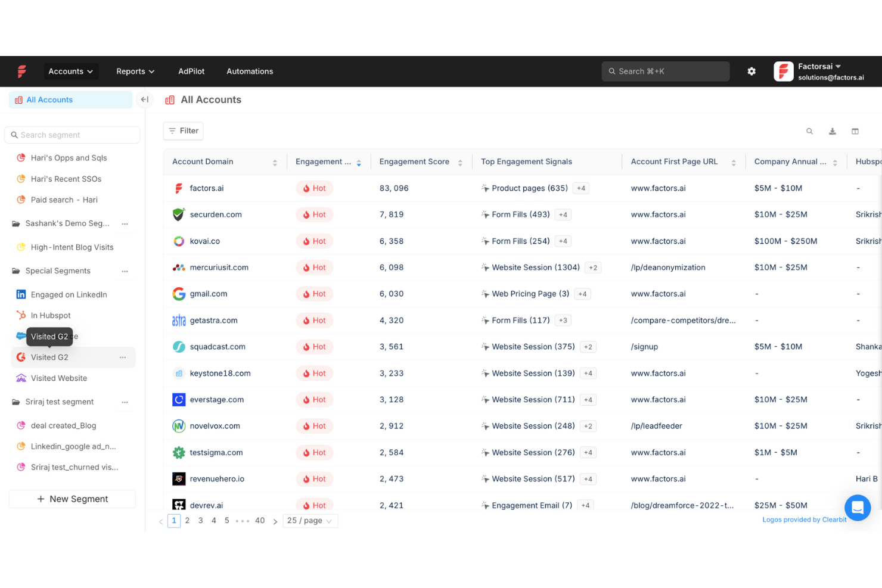Open Hari's Opps and Sqls segment
882x588 pixels.
tap(69, 158)
